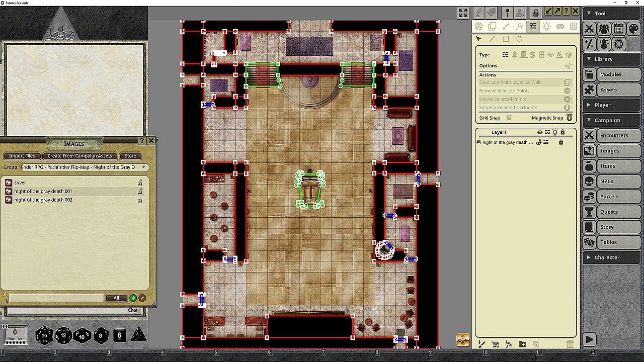Viewport: 644px width, 362px height.
Task: Toggle fullscreen image view icon
Action: coord(463,13)
